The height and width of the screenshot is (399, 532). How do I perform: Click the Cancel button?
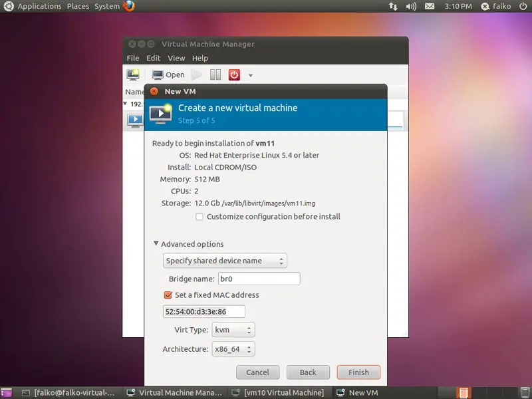pos(258,372)
